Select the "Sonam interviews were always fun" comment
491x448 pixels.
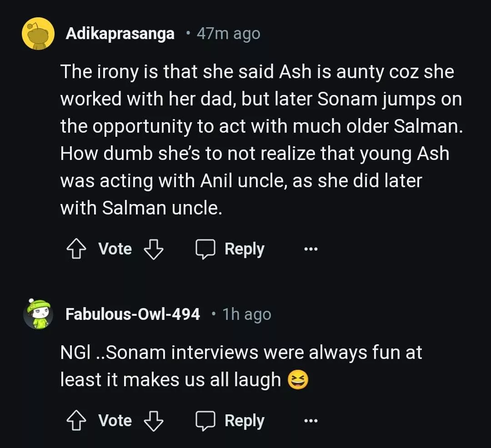pyautogui.click(x=241, y=366)
